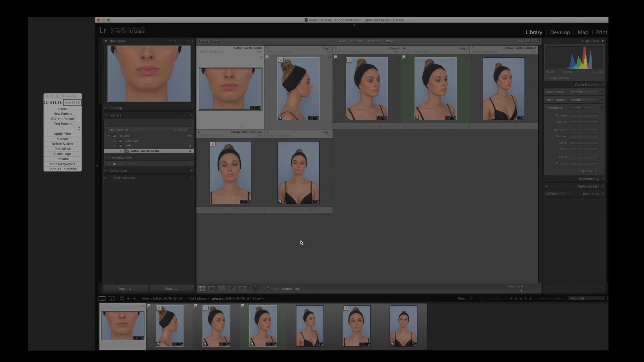Viewport: 644px width, 362px height.
Task: Click Auto tone control button
Action: coord(580,108)
